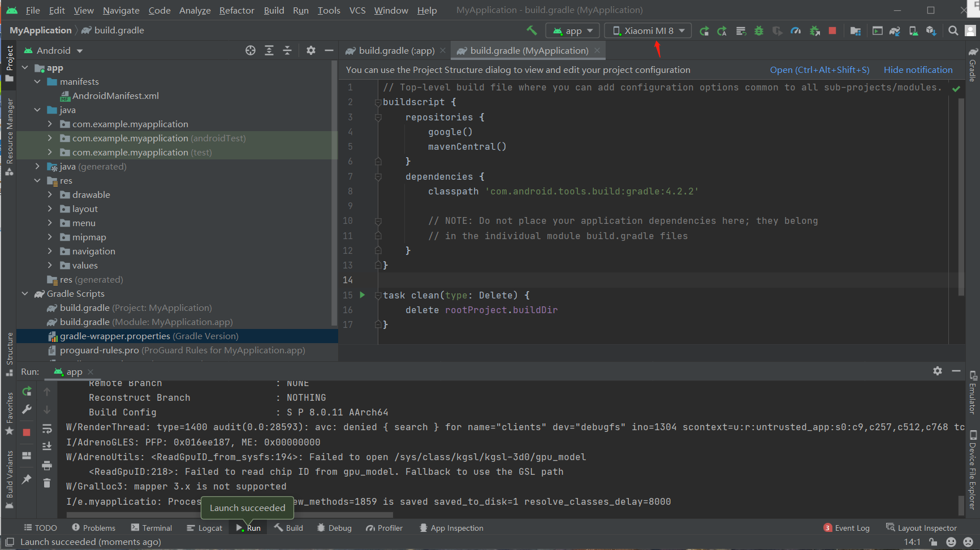Toggle the Resource Manager side tab
This screenshot has width=980, height=550.
[x=9, y=137]
